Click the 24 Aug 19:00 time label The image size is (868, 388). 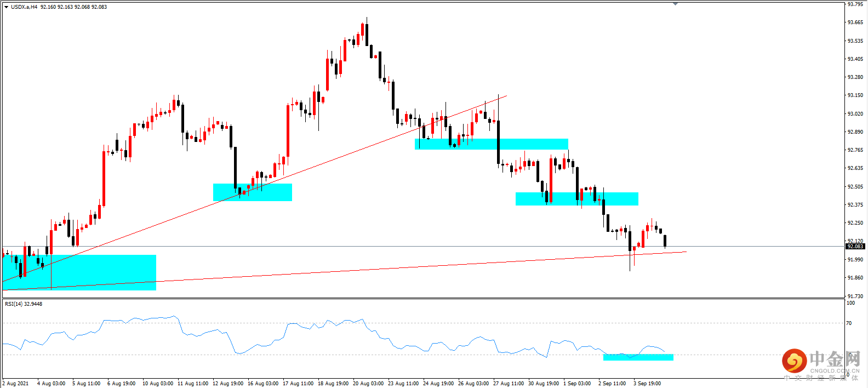coord(438,383)
